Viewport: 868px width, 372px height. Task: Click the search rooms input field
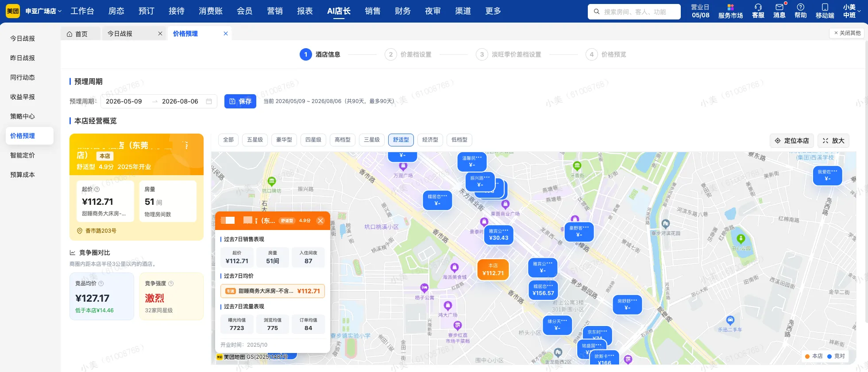(634, 12)
